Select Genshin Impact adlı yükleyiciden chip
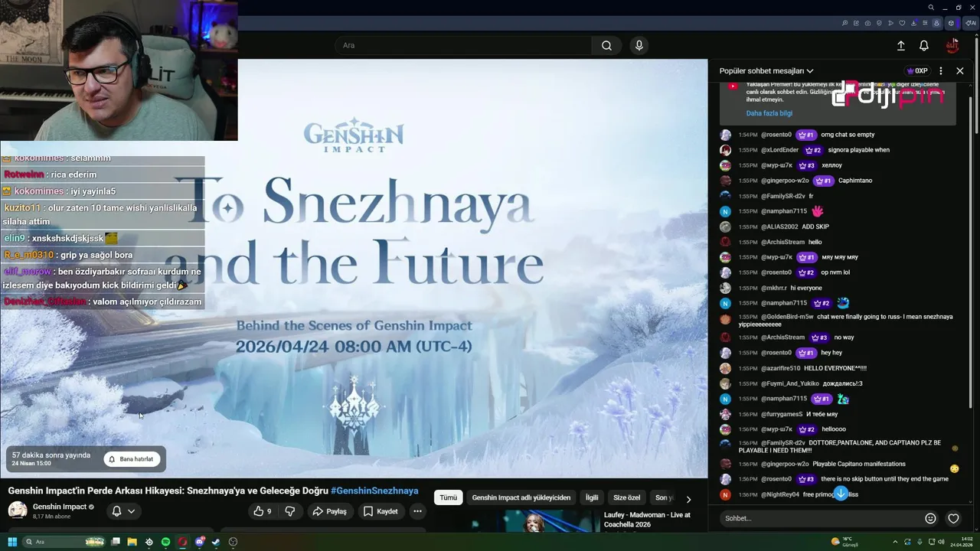980x551 pixels. coord(521,497)
